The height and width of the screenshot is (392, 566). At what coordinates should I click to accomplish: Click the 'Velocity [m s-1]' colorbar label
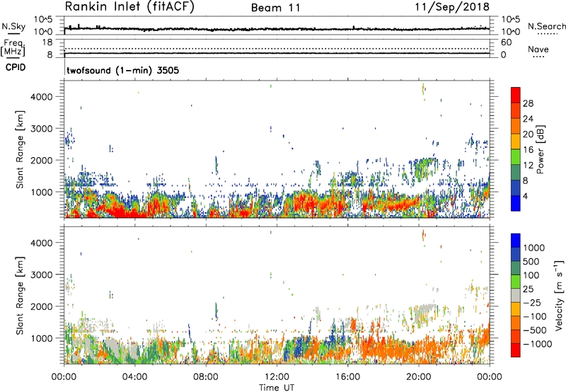point(559,295)
